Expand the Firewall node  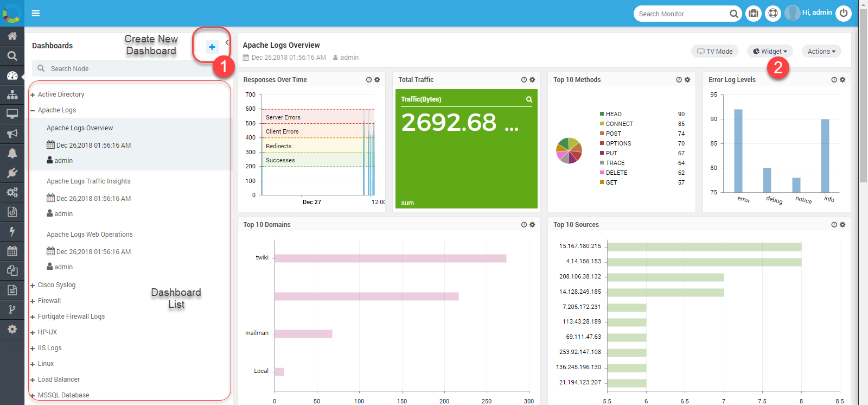[x=33, y=301]
